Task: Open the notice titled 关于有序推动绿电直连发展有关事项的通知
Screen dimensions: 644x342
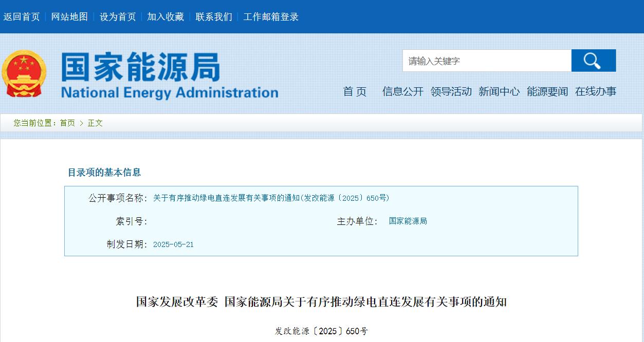Action: pos(271,198)
